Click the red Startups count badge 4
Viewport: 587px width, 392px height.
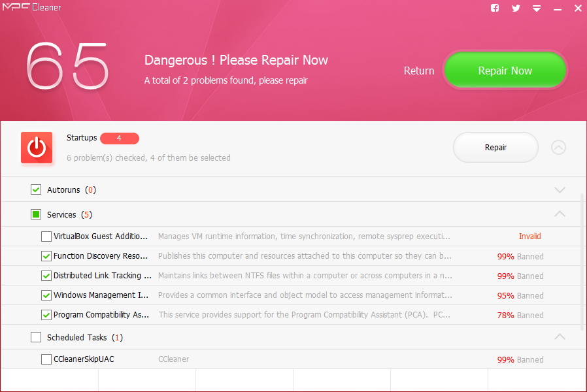(120, 139)
